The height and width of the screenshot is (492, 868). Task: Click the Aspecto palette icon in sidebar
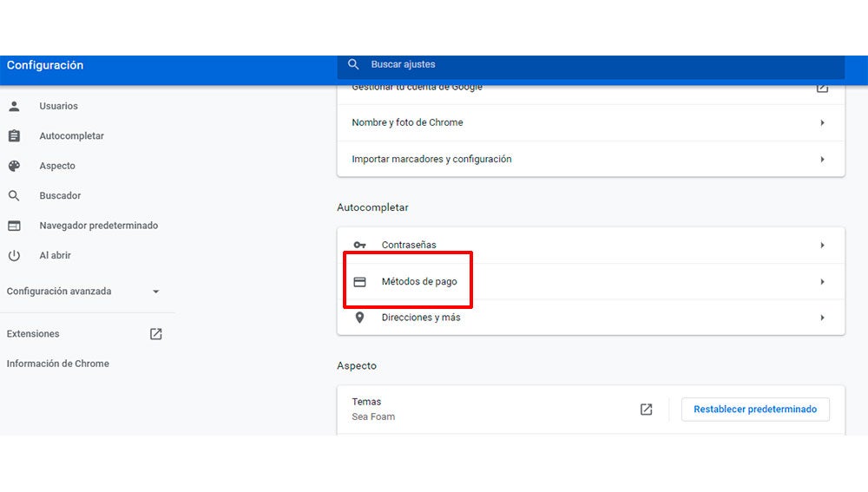[15, 166]
